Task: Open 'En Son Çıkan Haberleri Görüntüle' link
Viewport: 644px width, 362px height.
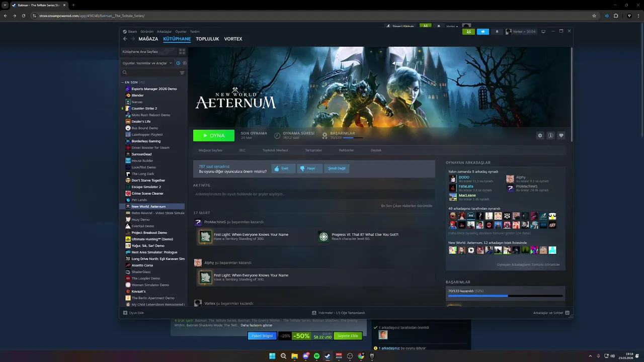Action: tap(407, 206)
